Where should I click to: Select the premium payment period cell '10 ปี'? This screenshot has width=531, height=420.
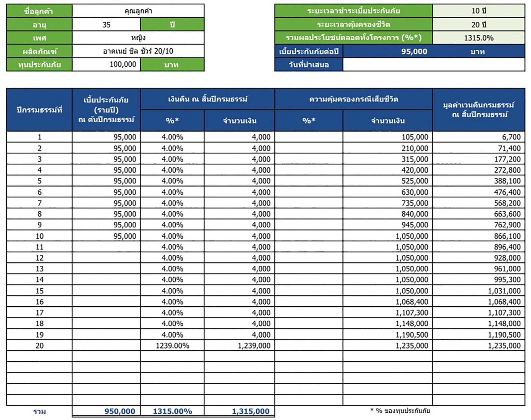478,11
